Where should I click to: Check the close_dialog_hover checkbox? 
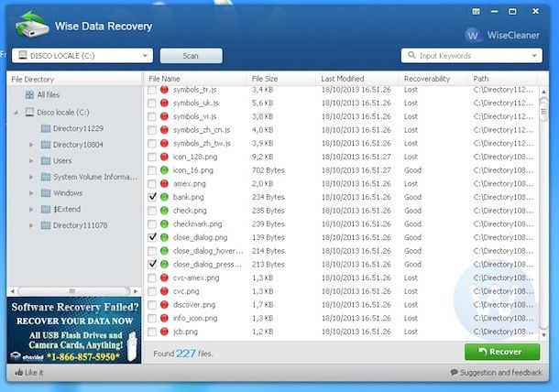[x=152, y=251]
